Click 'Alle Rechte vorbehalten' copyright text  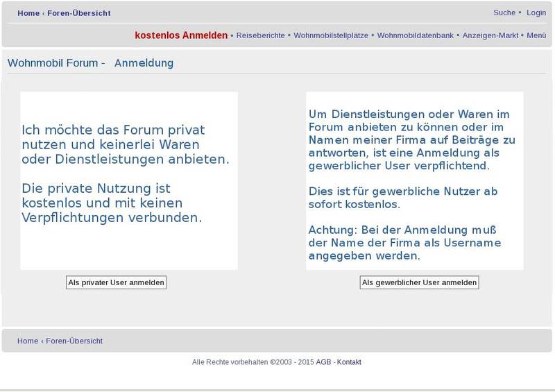[x=230, y=362]
